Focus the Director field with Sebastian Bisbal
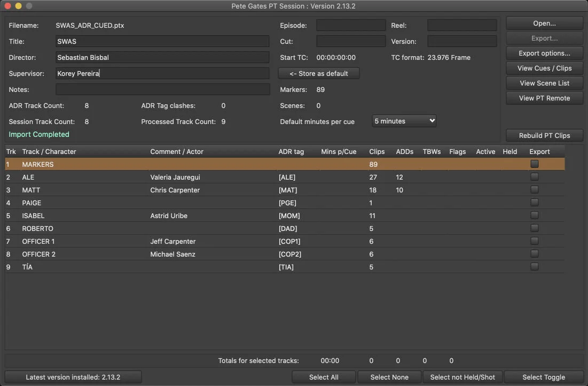Screen dimensions: 588x386 coord(162,57)
